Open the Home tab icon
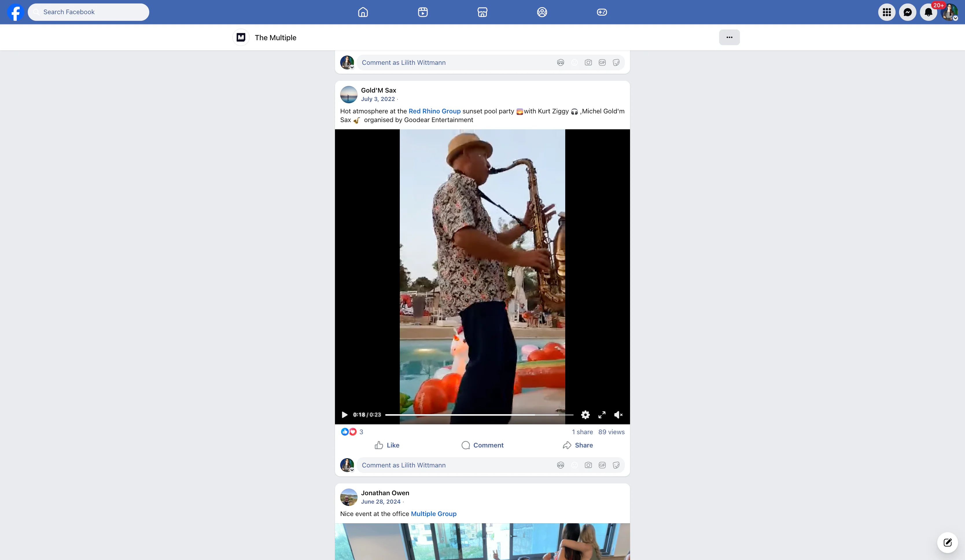The image size is (965, 560). [x=363, y=12]
